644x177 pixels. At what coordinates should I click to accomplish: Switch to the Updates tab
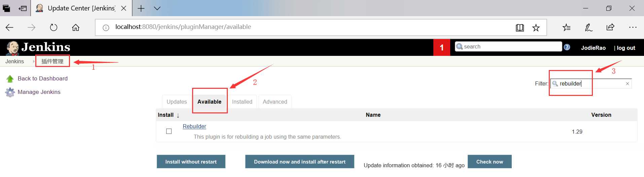pos(177,102)
